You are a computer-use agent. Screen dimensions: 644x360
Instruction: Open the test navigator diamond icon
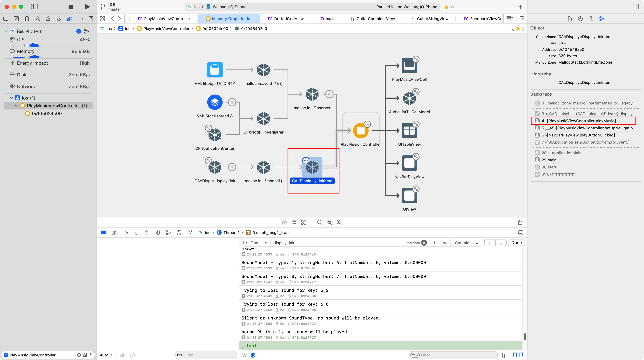click(x=59, y=18)
